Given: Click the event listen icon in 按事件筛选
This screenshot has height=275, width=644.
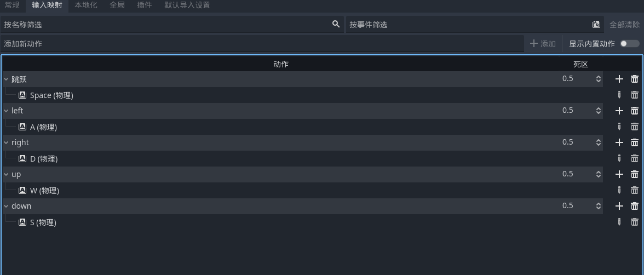Looking at the screenshot, I should (x=596, y=24).
